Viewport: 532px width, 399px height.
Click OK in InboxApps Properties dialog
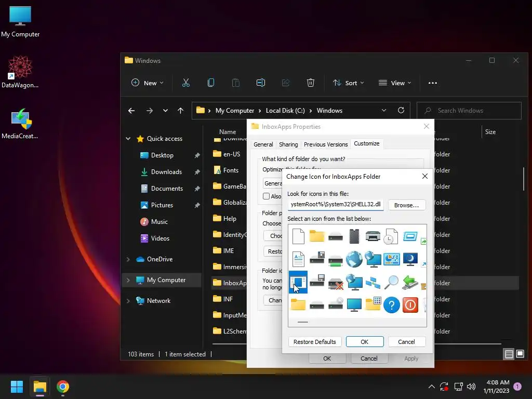tap(327, 358)
